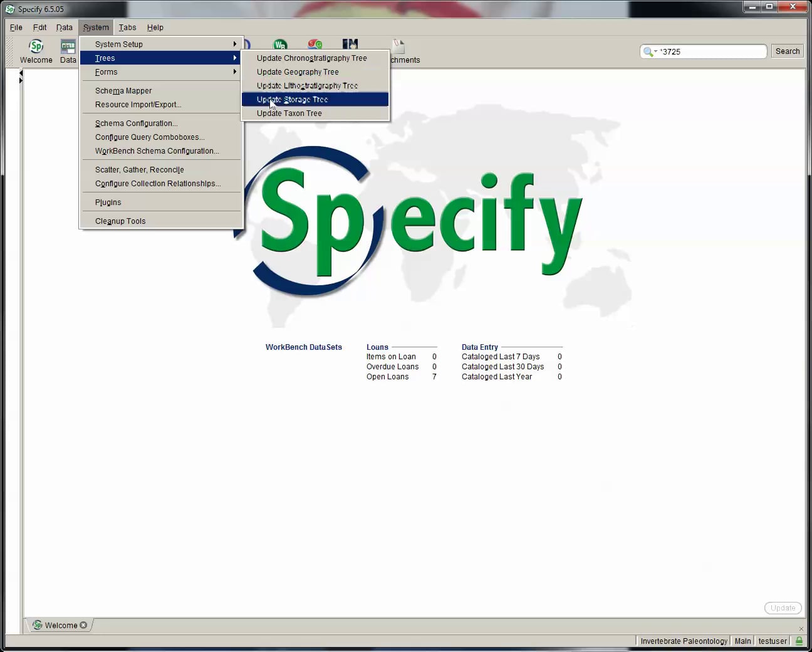
Task: Click Cataloged Last Year
Action: 497,377
